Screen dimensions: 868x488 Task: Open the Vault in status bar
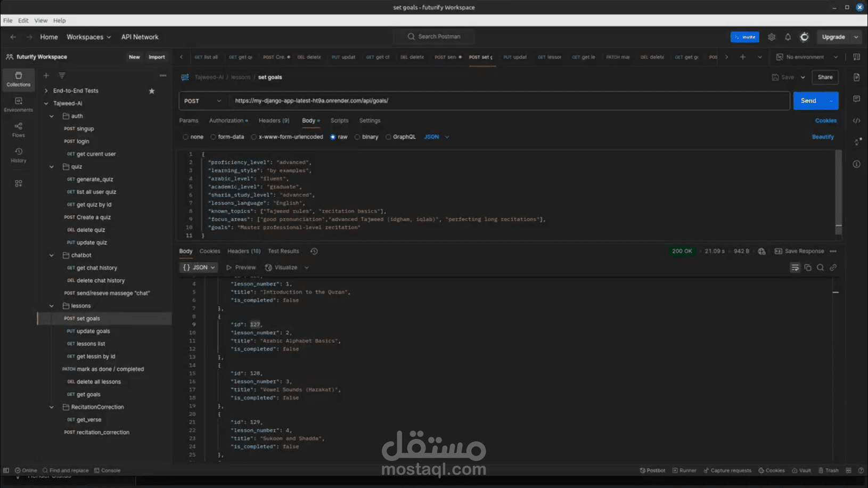(801, 470)
